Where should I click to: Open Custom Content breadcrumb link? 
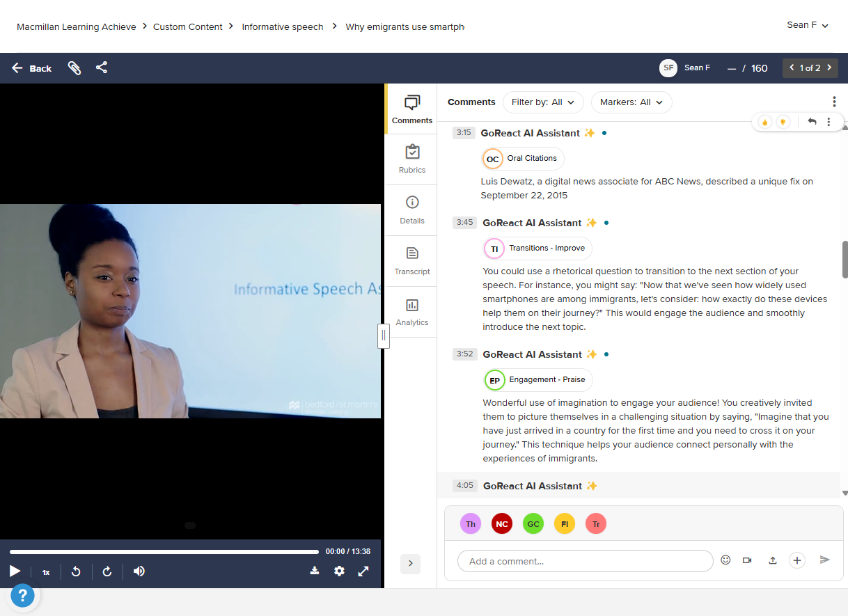coord(188,26)
